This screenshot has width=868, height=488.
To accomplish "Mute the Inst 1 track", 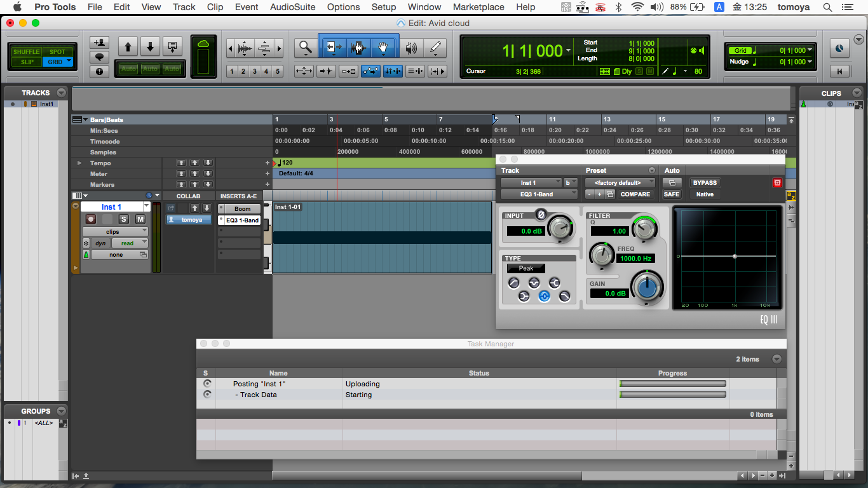I will click(140, 219).
